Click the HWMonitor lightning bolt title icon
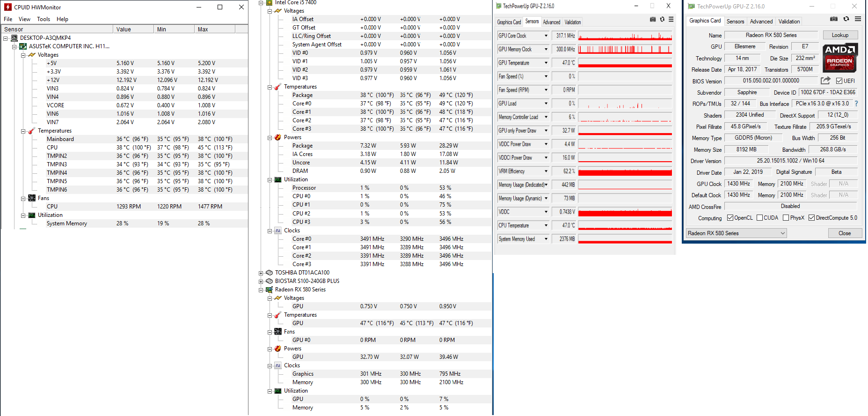 pyautogui.click(x=7, y=7)
